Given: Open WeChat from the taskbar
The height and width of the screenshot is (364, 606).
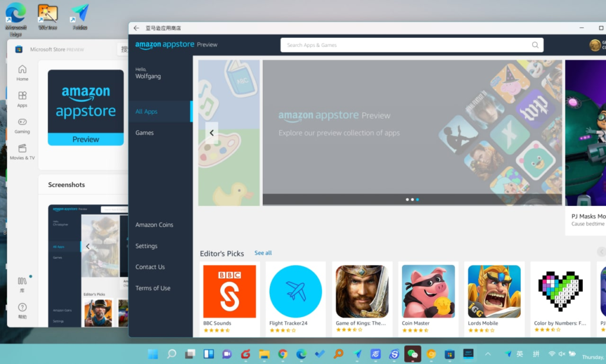Looking at the screenshot, I should [412, 354].
